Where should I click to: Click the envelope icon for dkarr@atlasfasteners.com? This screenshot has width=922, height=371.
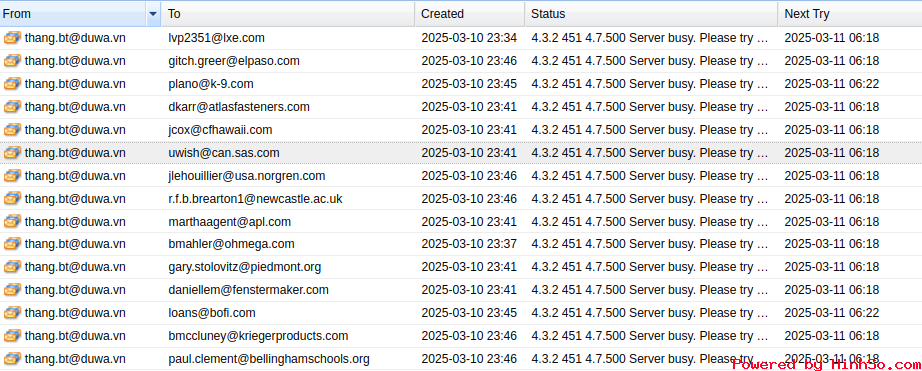click(x=12, y=107)
